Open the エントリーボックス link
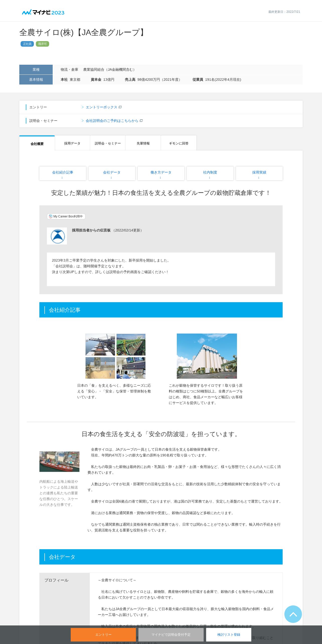Screen dimensions: 322x644 (x=101, y=107)
